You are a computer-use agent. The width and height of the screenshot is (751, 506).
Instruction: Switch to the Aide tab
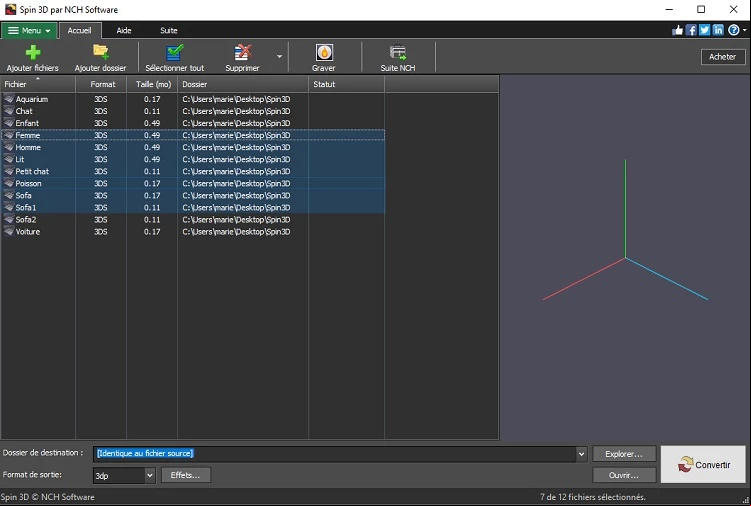pyautogui.click(x=124, y=30)
